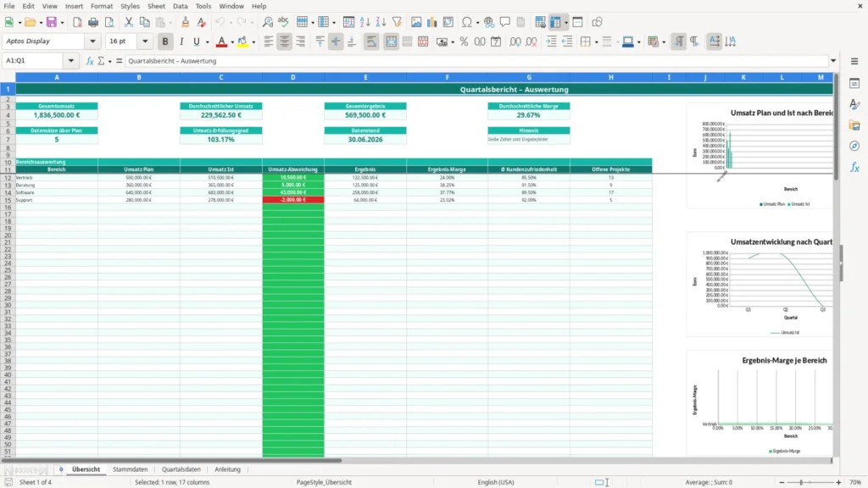
Task: Toggle Merge and Center Cells
Action: pos(392,42)
